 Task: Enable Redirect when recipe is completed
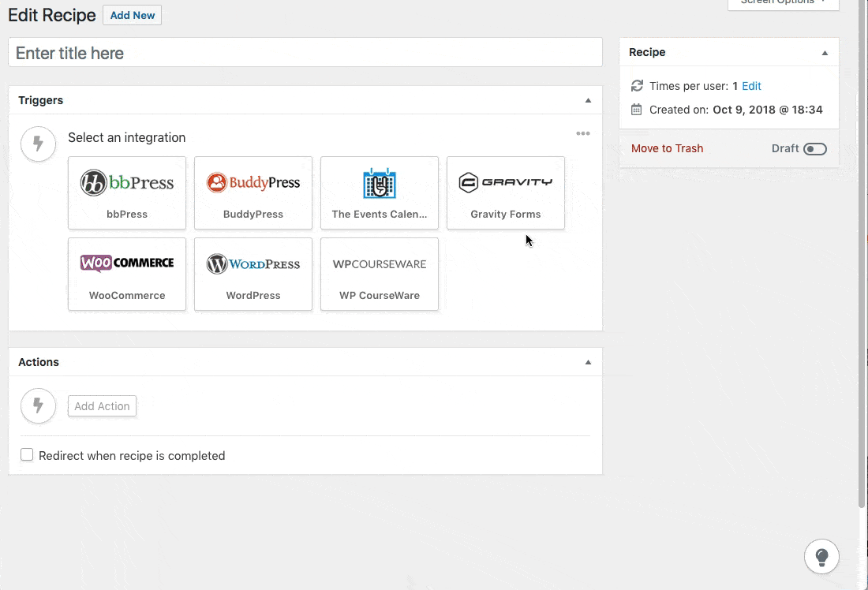coord(27,455)
